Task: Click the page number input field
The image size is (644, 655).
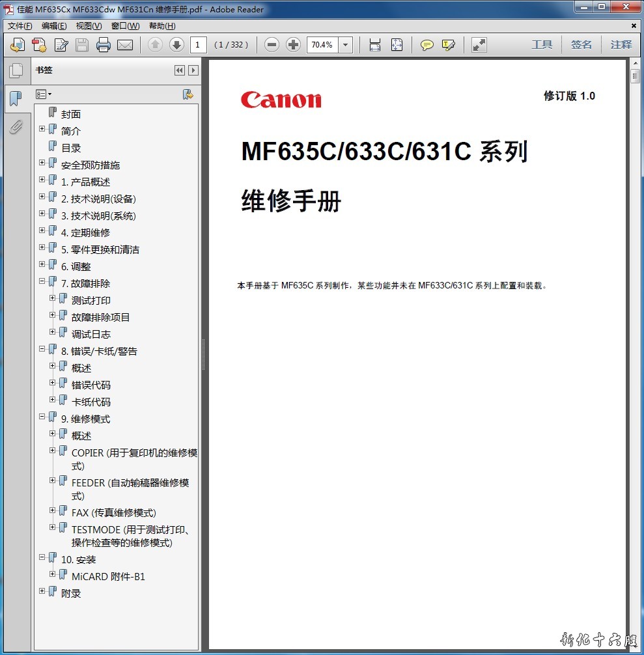Action: pos(199,45)
